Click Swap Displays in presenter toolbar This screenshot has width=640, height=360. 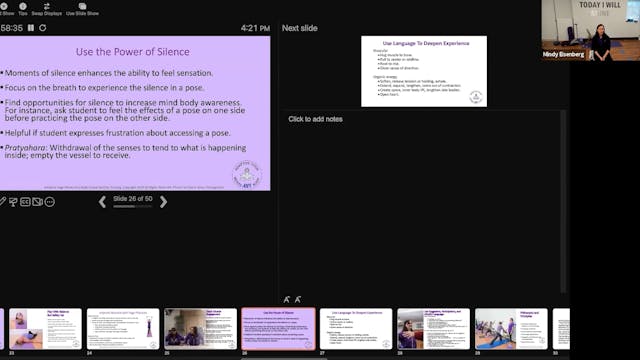[x=47, y=9]
